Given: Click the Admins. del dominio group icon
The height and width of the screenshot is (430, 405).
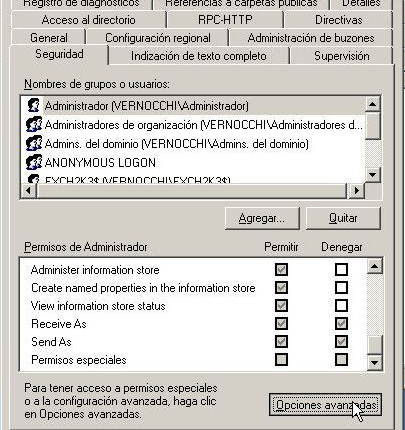Looking at the screenshot, I should point(34,143).
